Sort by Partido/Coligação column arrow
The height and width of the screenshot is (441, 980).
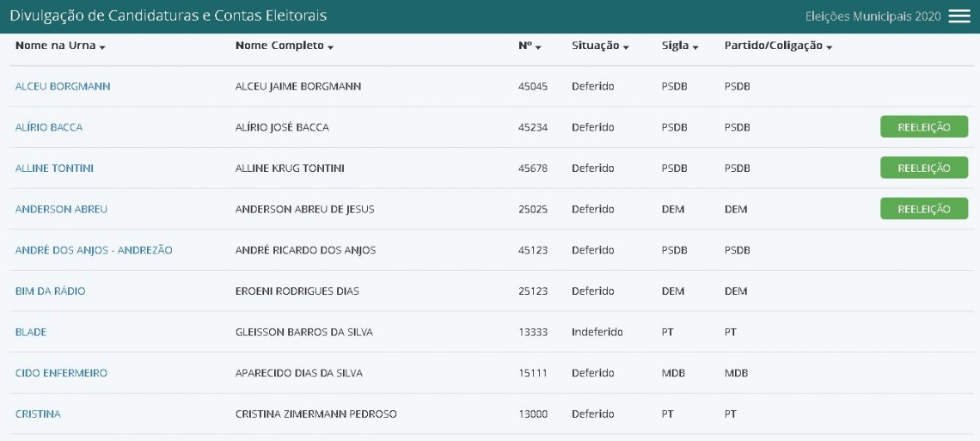(830, 47)
